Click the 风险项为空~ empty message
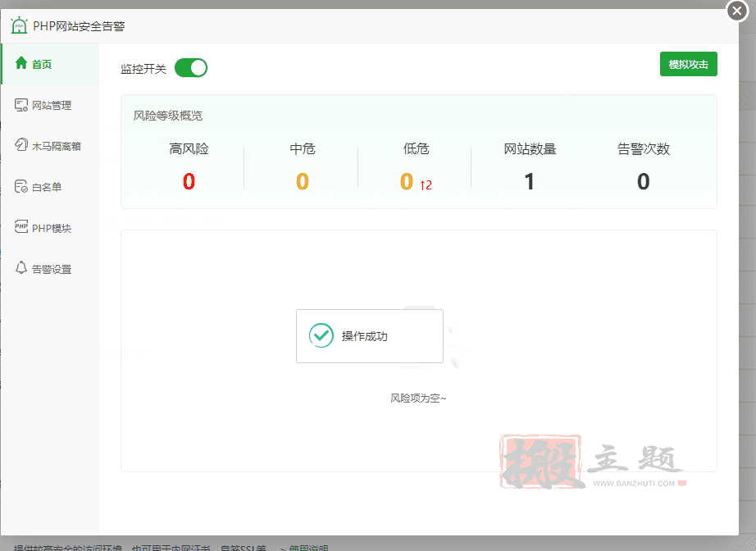This screenshot has width=756, height=551. 418,398
